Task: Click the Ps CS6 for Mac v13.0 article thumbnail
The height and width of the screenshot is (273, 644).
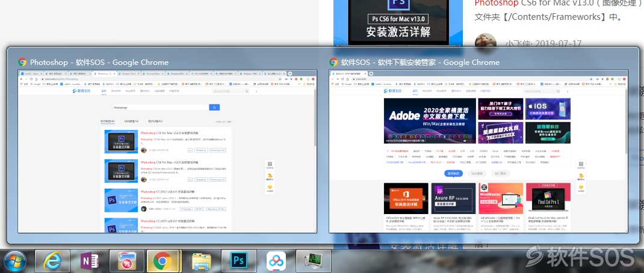Action: tap(397, 22)
